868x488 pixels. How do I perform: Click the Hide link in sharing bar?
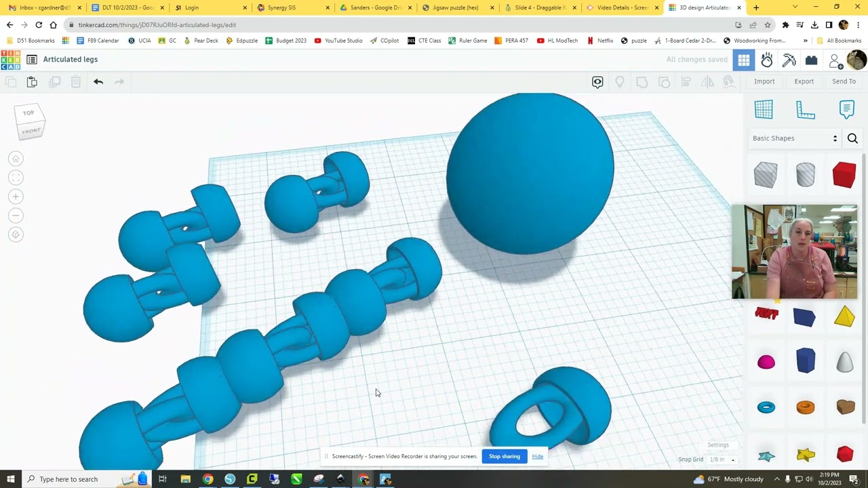coord(538,456)
